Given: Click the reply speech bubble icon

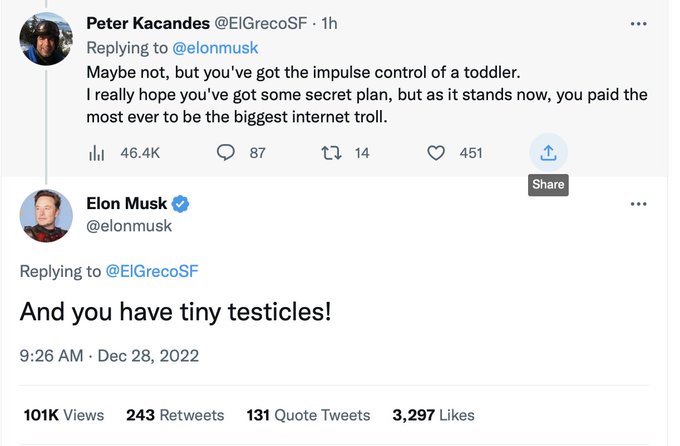Looking at the screenshot, I should (226, 153).
